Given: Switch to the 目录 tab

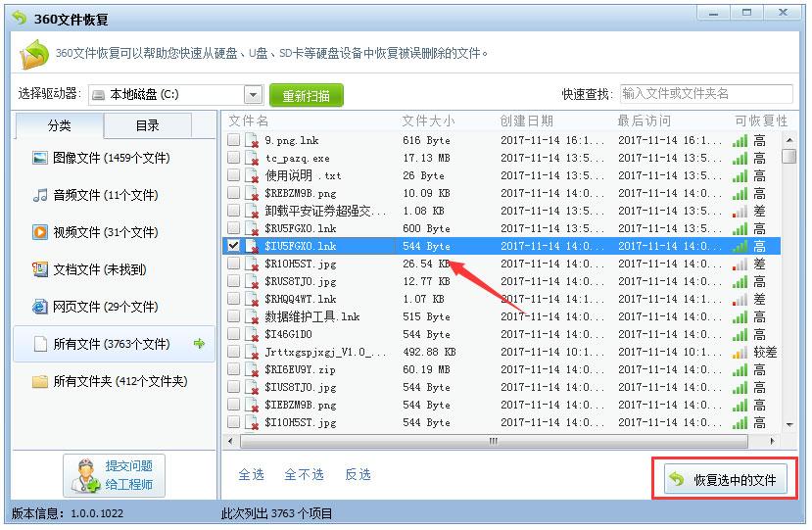Looking at the screenshot, I should point(148,125).
